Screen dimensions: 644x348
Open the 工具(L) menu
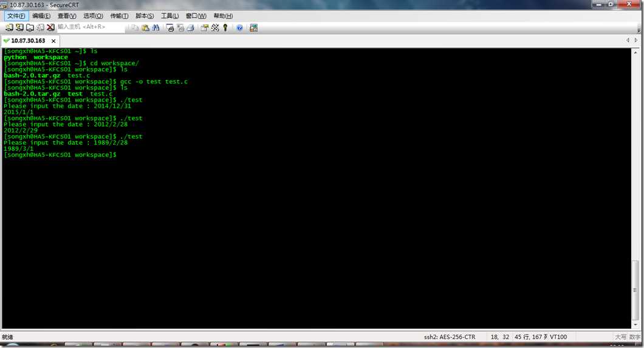pos(170,16)
